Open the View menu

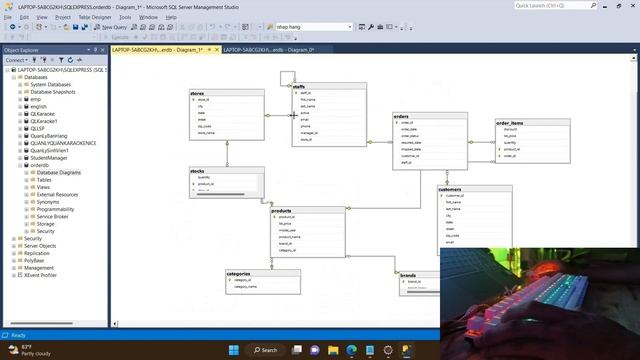pos(42,17)
